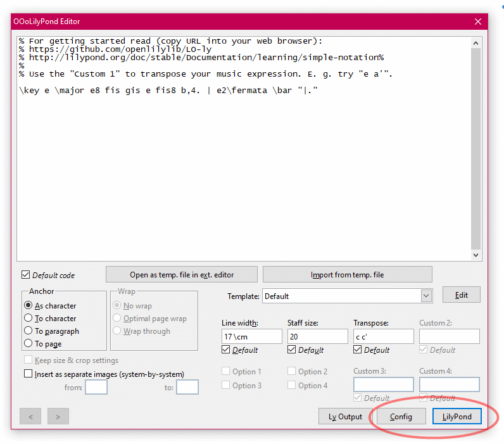Toggle Default checkbox under Staff size
The width and height of the screenshot is (504, 444).
[x=291, y=350]
